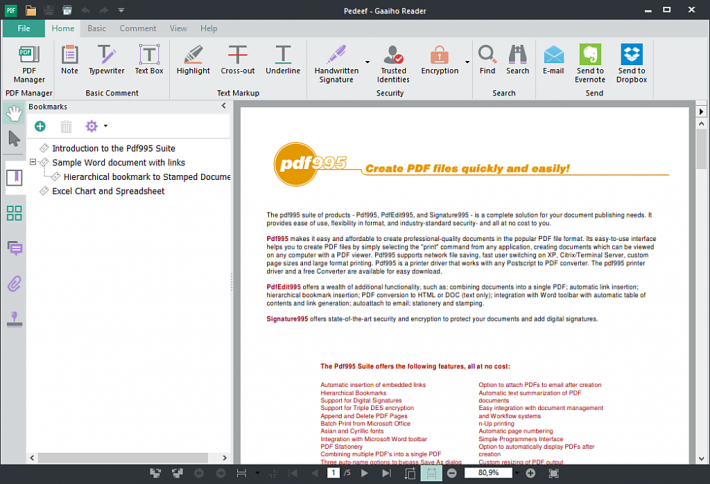Screen dimensions: 710x484
Task: Open Excel Chart and Spreadsheet bookmark
Action: tap(108, 191)
